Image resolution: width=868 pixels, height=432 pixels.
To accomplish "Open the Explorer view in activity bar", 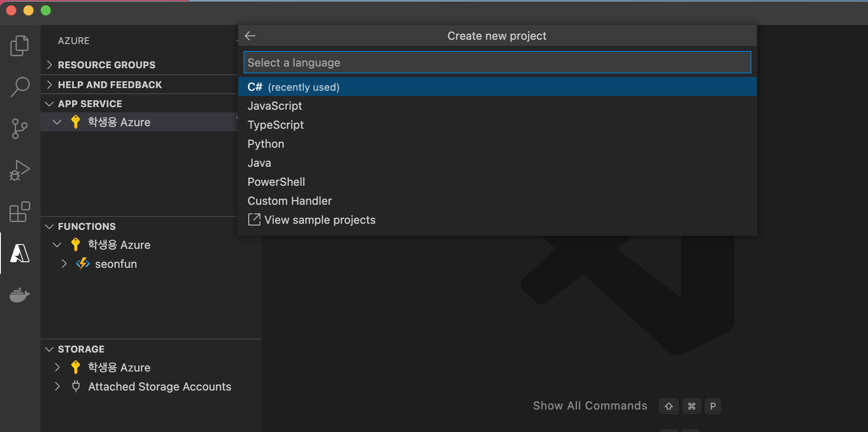I will 19,45.
